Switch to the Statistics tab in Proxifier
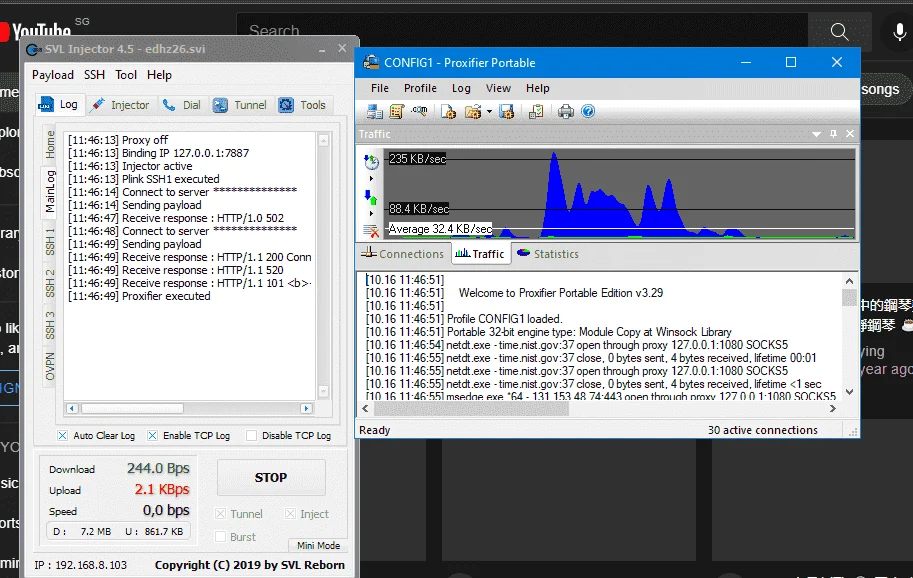 click(548, 254)
